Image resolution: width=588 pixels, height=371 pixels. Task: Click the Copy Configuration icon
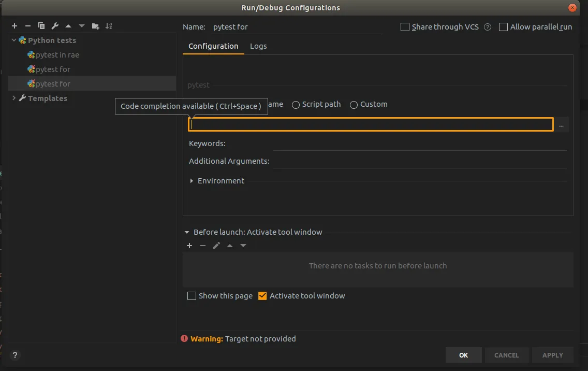41,26
